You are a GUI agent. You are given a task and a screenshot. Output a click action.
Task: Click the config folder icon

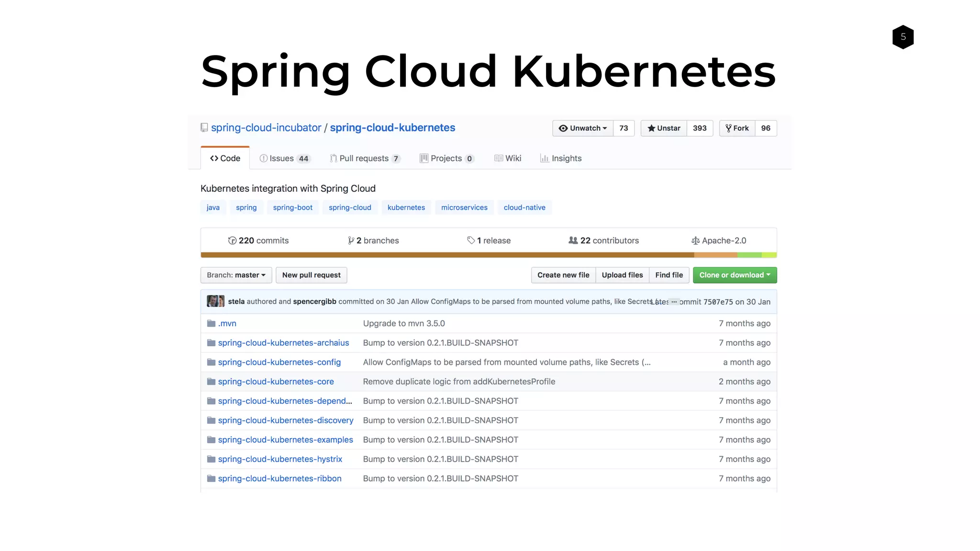pos(211,362)
